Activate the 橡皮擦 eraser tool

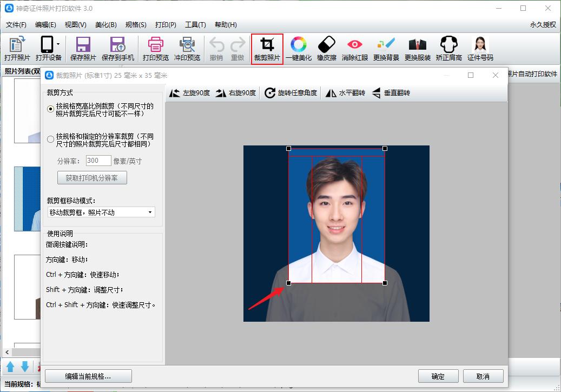[327, 49]
